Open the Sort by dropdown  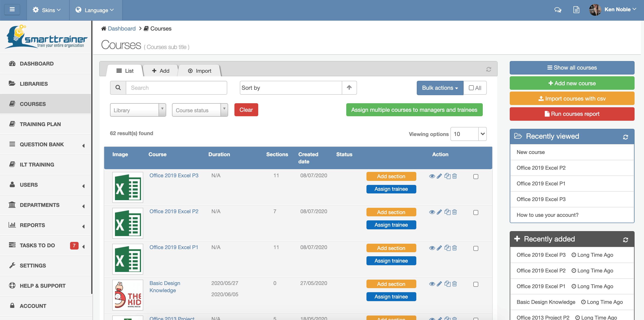(x=291, y=88)
